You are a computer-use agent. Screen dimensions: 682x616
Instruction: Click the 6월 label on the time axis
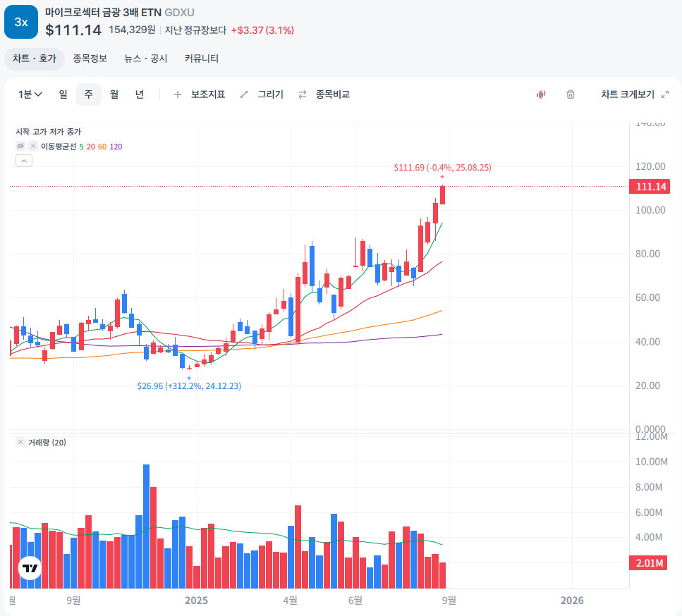355,600
